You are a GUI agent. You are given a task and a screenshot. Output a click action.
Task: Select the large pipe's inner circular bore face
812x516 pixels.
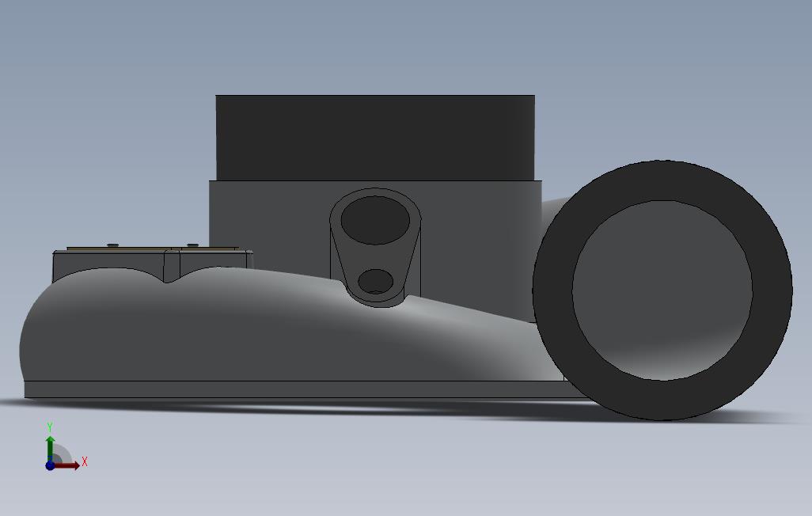click(662, 290)
